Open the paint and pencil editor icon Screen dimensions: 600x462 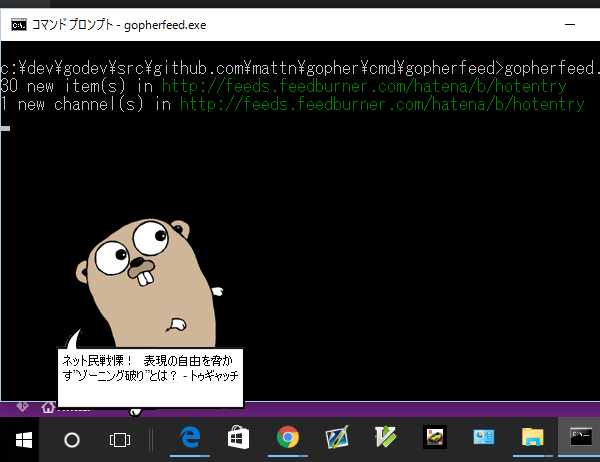click(337, 437)
